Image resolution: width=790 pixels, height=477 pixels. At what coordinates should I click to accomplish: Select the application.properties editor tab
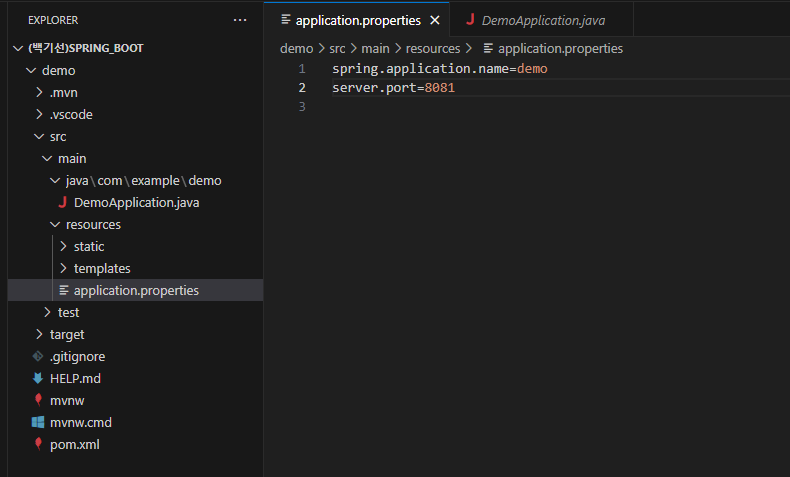pos(359,20)
